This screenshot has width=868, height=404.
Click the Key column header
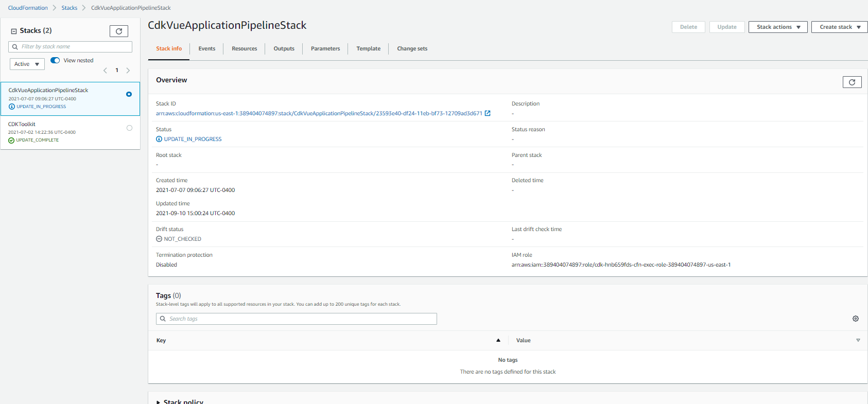(x=161, y=340)
